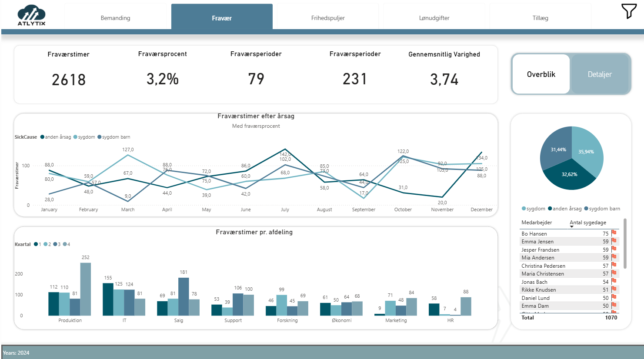This screenshot has height=359, width=644.
Task: Select Kvartal 4 in bar chart legend
Action: (x=66, y=244)
